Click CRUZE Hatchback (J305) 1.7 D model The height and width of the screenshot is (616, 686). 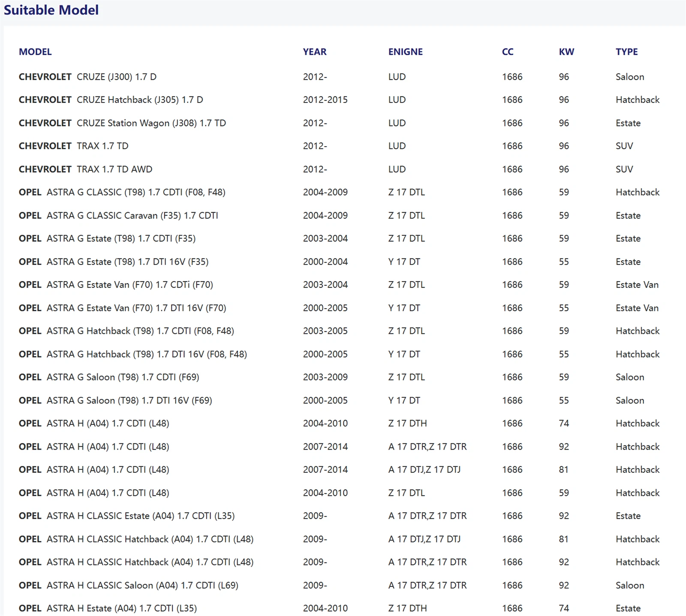pos(140,100)
